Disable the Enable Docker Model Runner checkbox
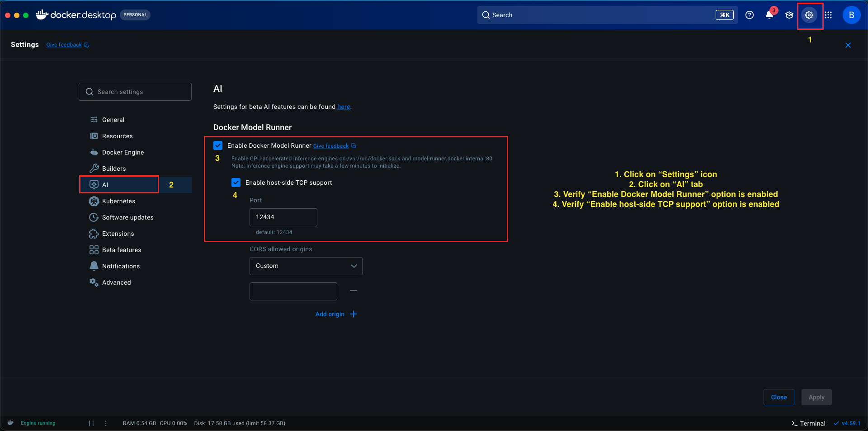This screenshot has height=431, width=868. point(218,145)
